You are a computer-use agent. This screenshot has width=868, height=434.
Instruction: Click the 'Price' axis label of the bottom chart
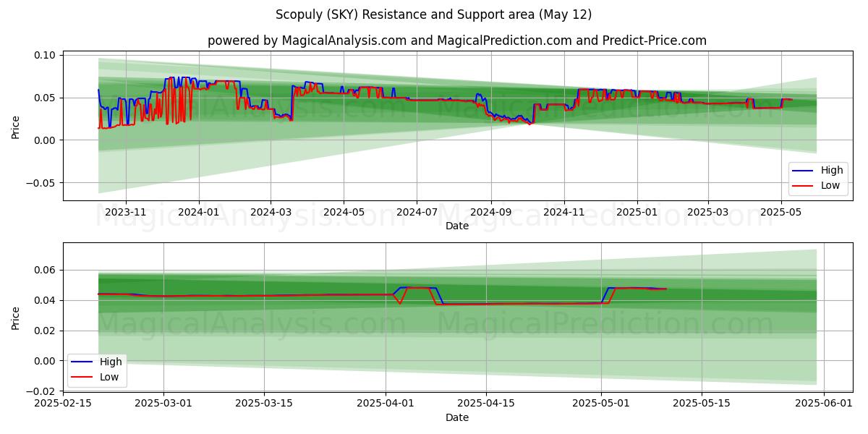tap(16, 318)
